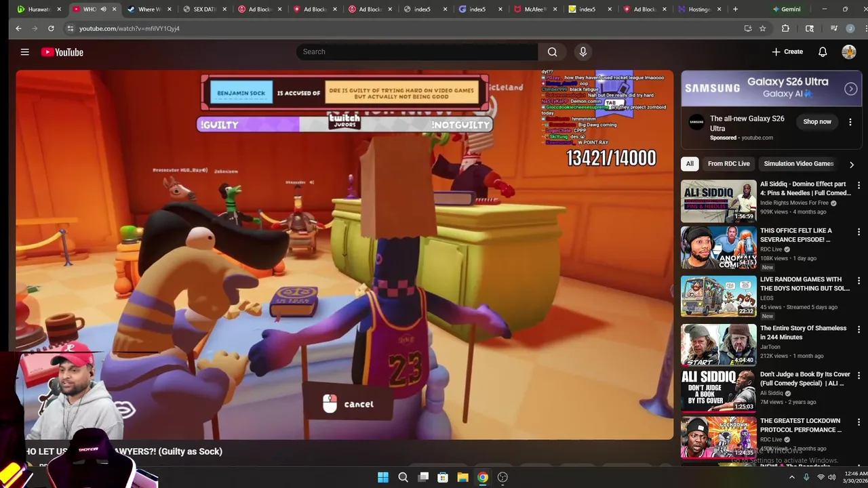
Task: Reload the page in Chrome
Action: [51, 28]
